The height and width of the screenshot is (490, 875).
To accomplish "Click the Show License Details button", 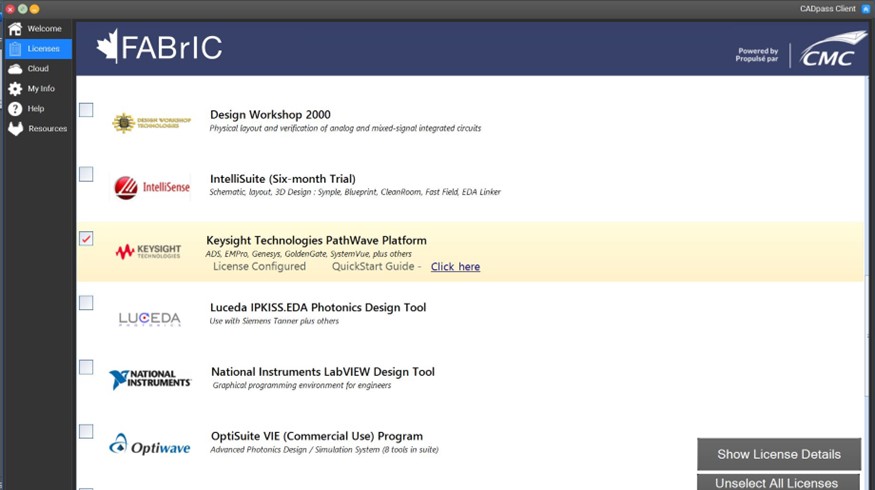I will (779, 454).
